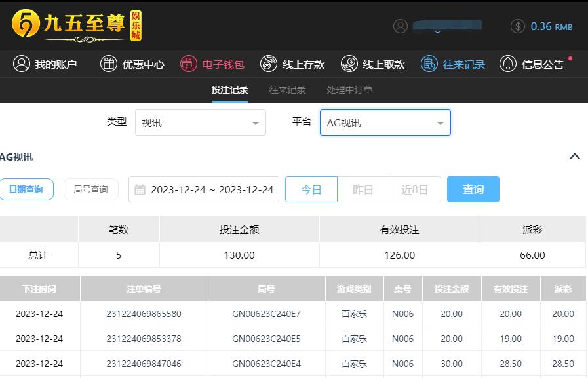Click round number GN00623C240E5
588x378 pixels.
click(x=267, y=339)
